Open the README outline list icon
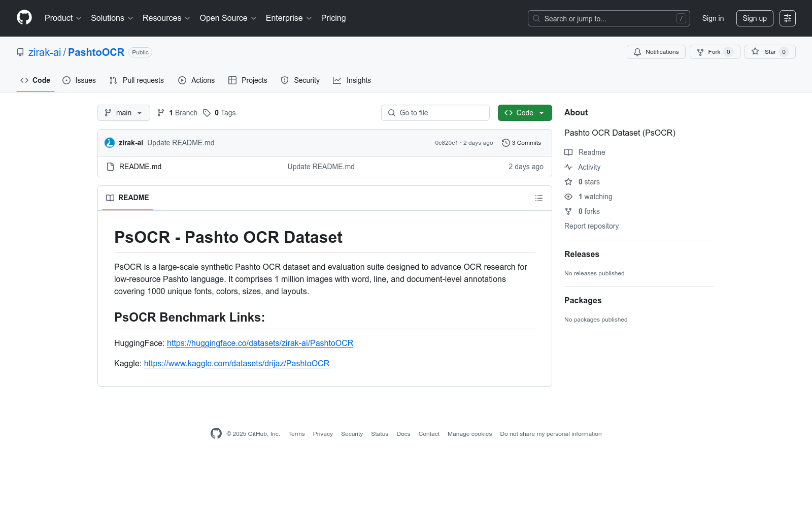812x508 pixels. (539, 198)
